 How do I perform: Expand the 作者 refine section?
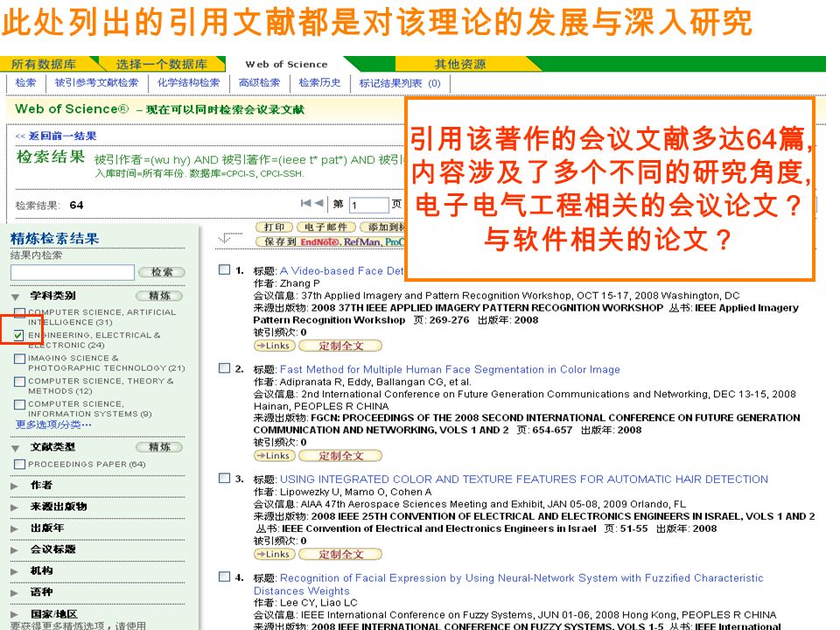(15, 486)
